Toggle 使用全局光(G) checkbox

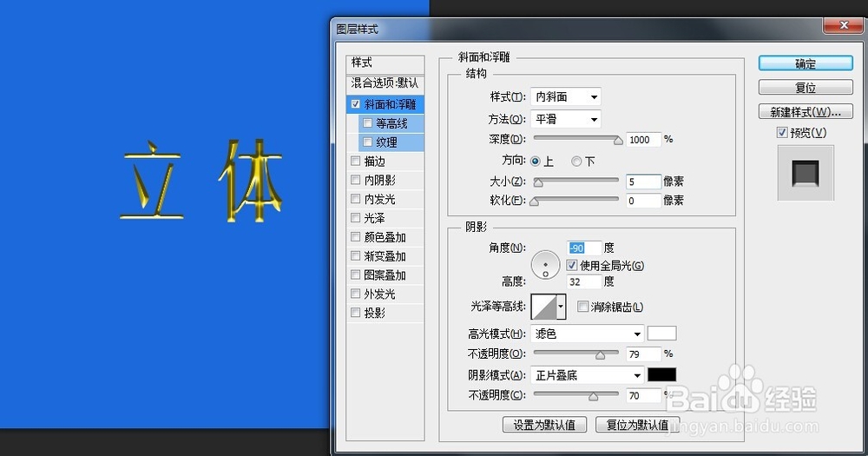click(x=572, y=266)
